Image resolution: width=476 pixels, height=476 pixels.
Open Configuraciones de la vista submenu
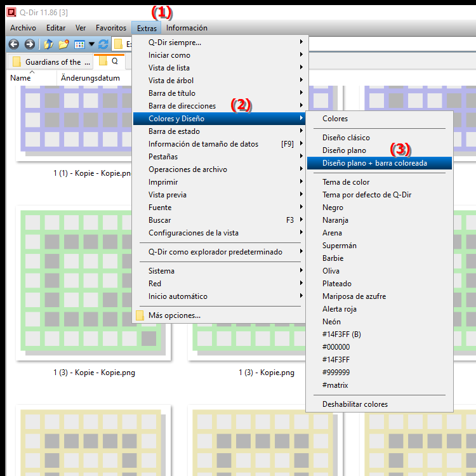point(219,233)
